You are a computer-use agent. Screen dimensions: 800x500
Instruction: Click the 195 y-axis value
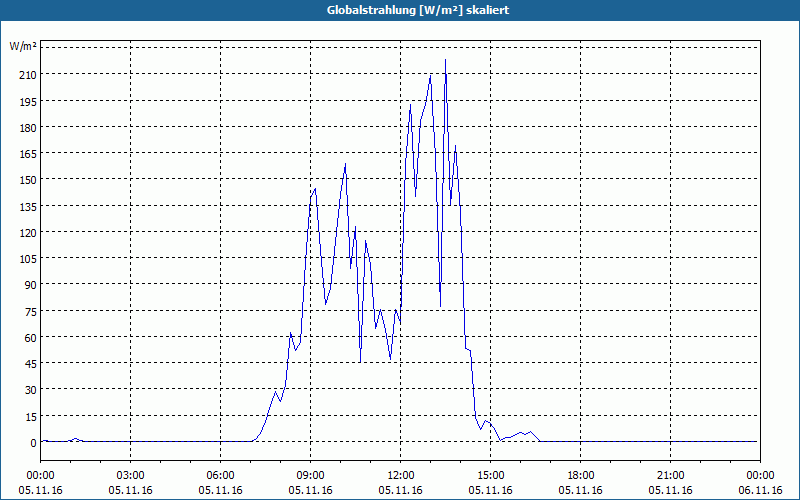(x=28, y=102)
